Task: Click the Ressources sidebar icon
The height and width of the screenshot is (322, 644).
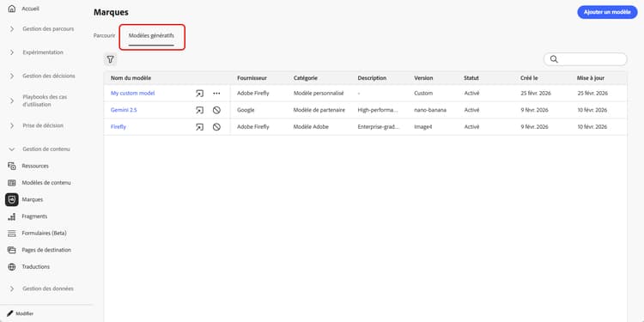Action: tap(12, 166)
